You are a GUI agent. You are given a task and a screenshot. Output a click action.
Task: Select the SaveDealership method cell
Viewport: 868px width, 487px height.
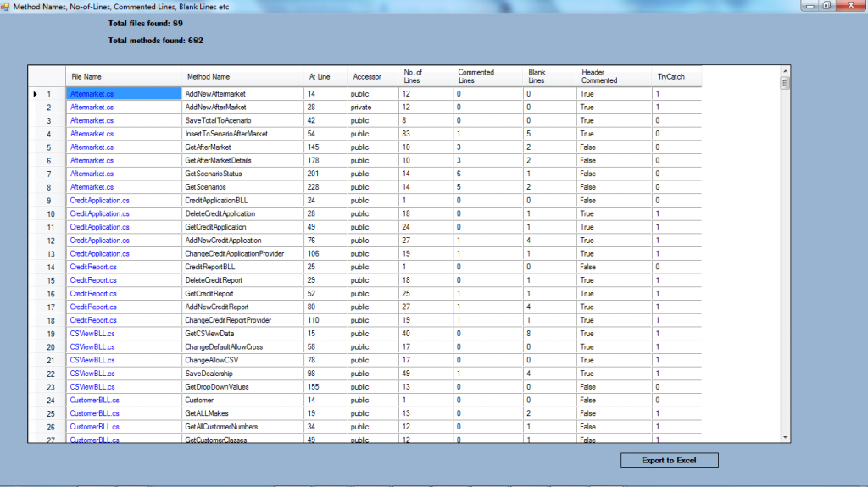[242, 374]
